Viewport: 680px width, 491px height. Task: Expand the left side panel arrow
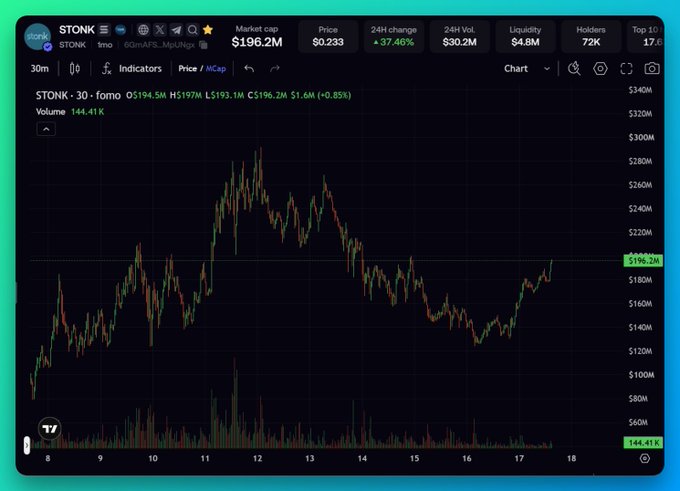click(x=27, y=445)
